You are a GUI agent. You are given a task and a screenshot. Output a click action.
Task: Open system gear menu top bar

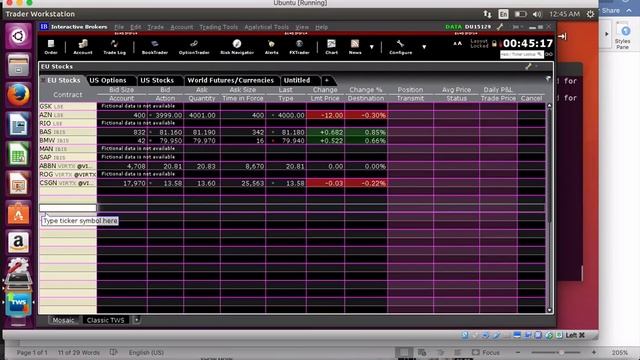click(590, 14)
